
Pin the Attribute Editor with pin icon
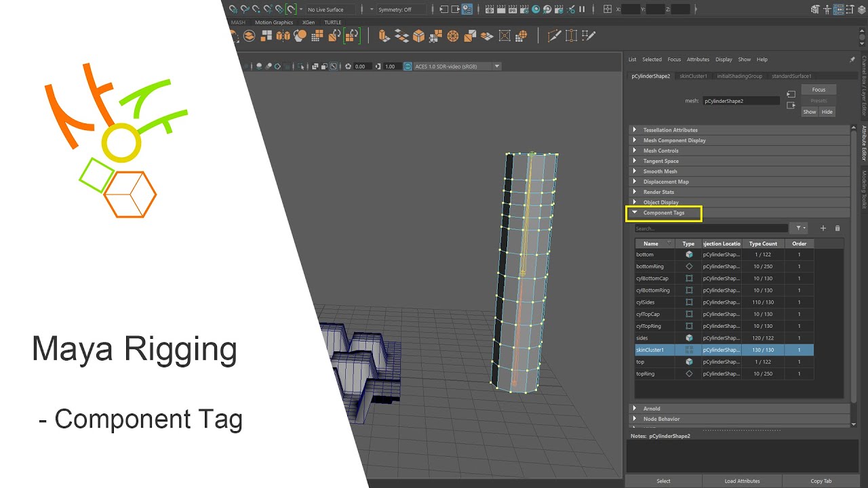pyautogui.click(x=852, y=60)
